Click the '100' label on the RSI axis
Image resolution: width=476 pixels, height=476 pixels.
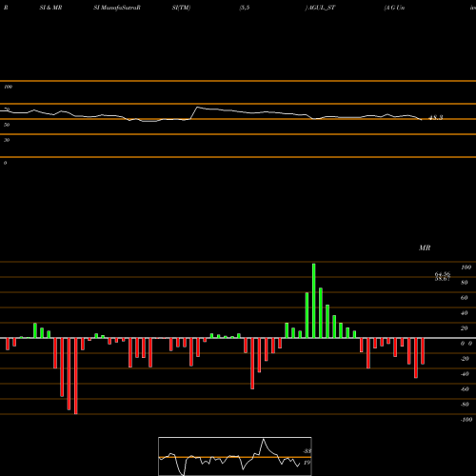click(8, 87)
